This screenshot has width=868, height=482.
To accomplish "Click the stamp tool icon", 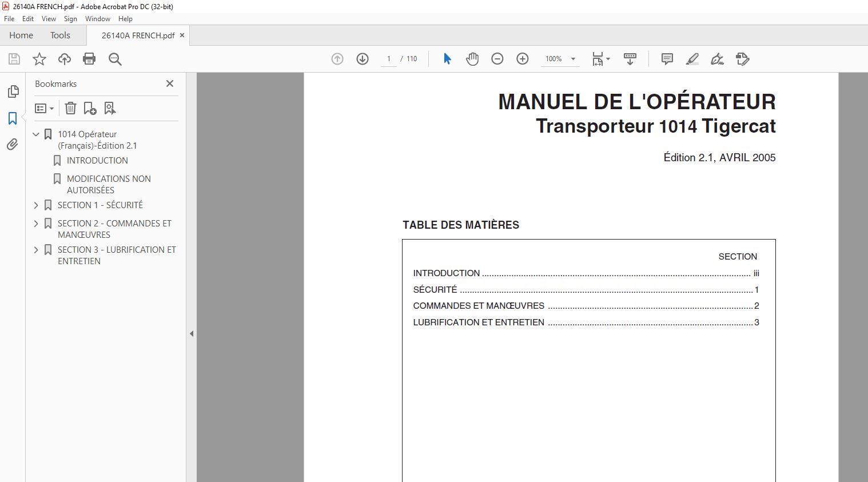I will (742, 59).
